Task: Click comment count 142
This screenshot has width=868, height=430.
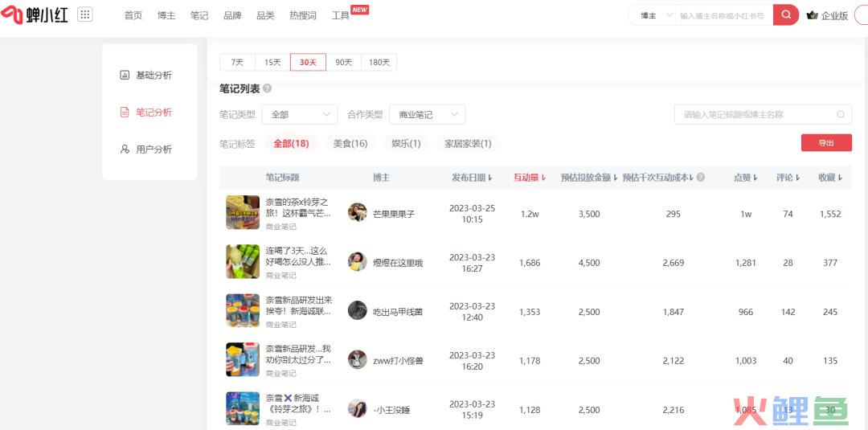Action: click(x=788, y=312)
